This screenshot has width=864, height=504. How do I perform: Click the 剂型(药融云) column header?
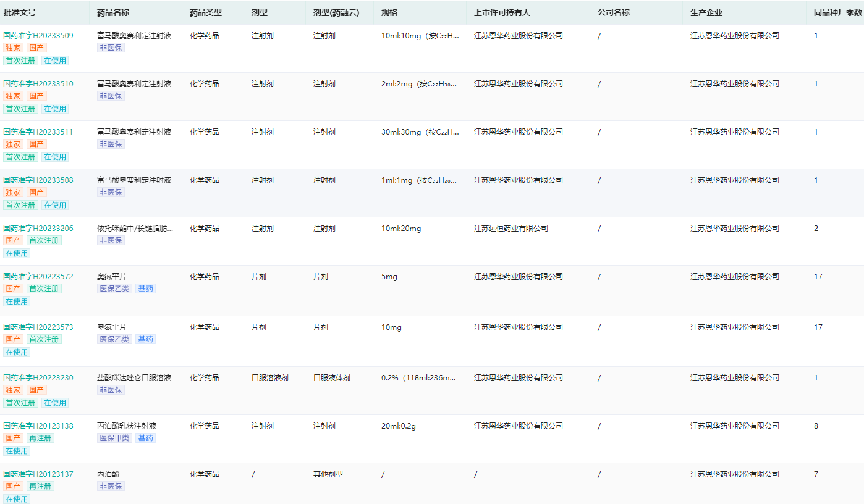pyautogui.click(x=336, y=12)
